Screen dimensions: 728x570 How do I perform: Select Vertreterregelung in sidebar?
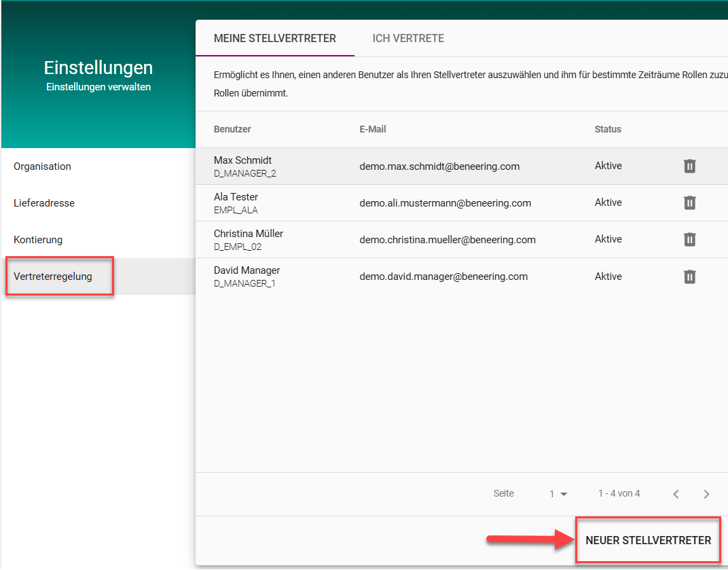coord(53,277)
